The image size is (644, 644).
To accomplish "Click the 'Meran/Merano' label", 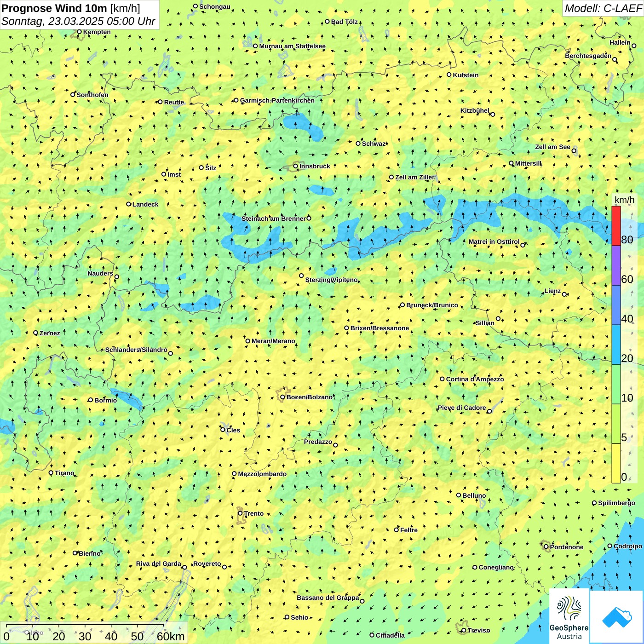I will tap(273, 341).
